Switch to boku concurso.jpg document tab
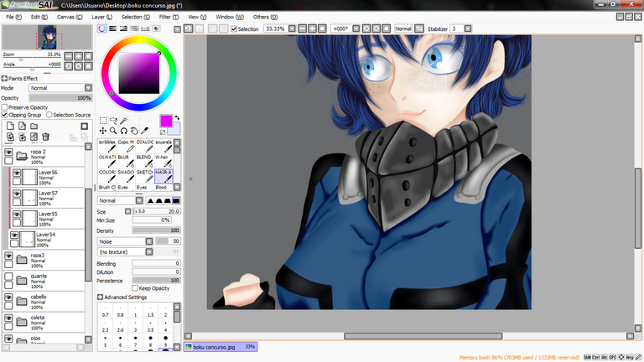 [221, 347]
